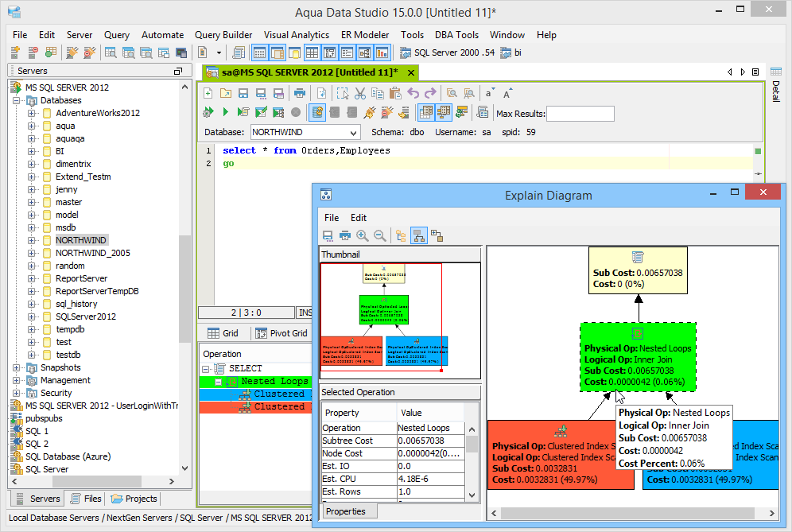Click the gray Stop execution circle icon
This screenshot has height=532, width=792.
[x=296, y=112]
